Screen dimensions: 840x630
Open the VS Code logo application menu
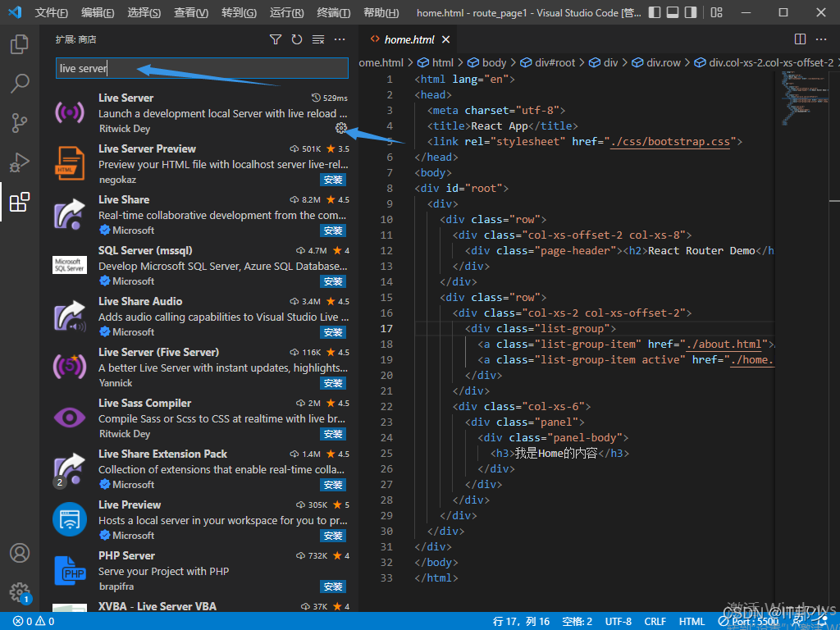[x=15, y=12]
